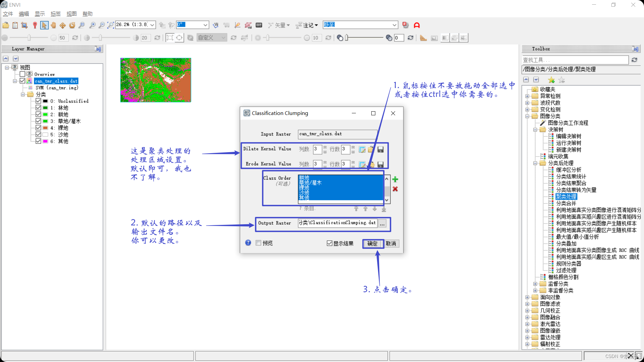The image size is (644, 362).
Task: Select the ROI tool icon
Action: [248, 25]
